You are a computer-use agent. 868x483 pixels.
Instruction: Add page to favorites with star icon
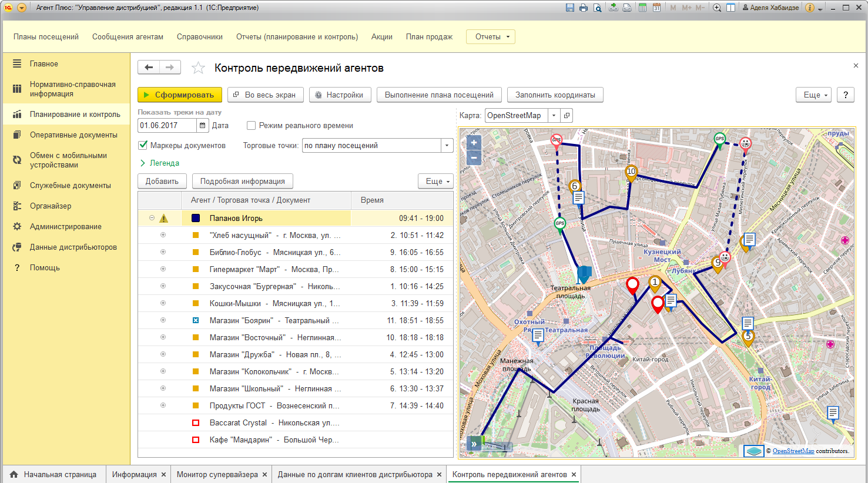click(x=199, y=68)
